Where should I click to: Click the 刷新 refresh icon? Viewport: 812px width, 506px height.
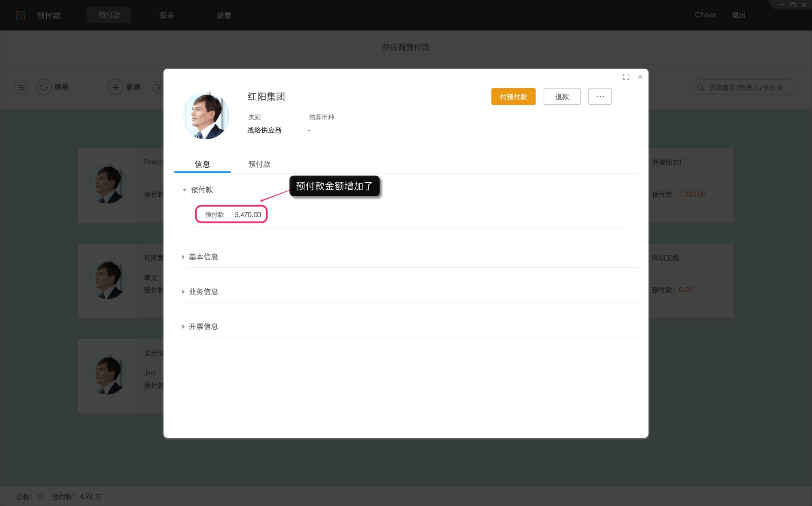pos(44,87)
